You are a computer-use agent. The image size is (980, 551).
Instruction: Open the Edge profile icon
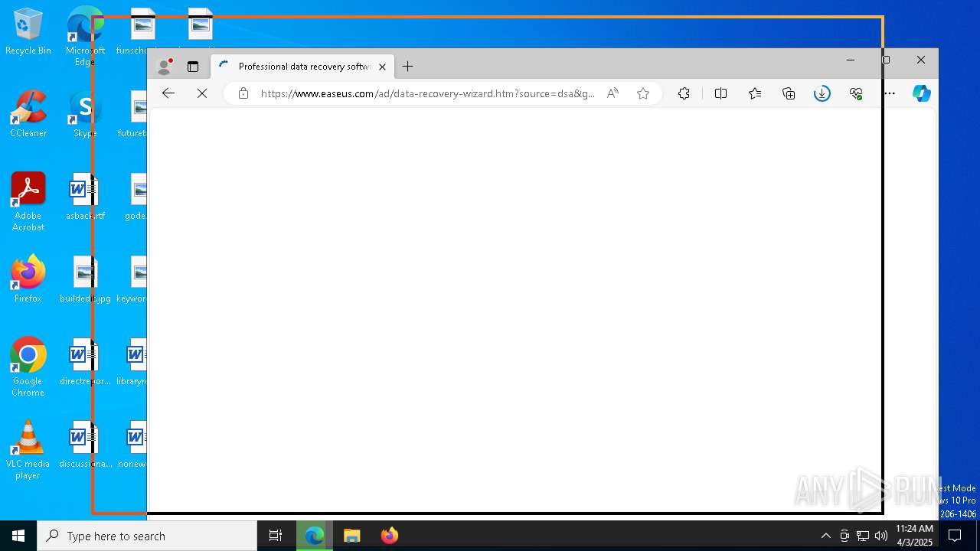point(164,67)
